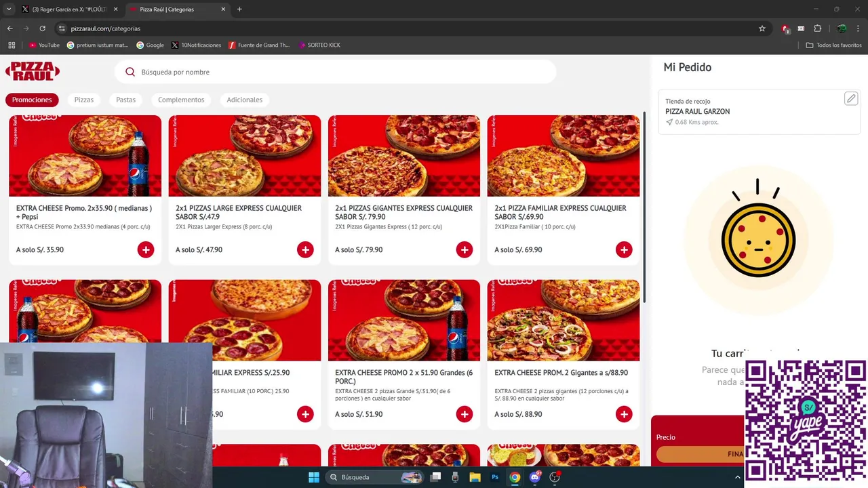Click the search magnifier icon
Screen dimensions: 868x488
(130, 72)
